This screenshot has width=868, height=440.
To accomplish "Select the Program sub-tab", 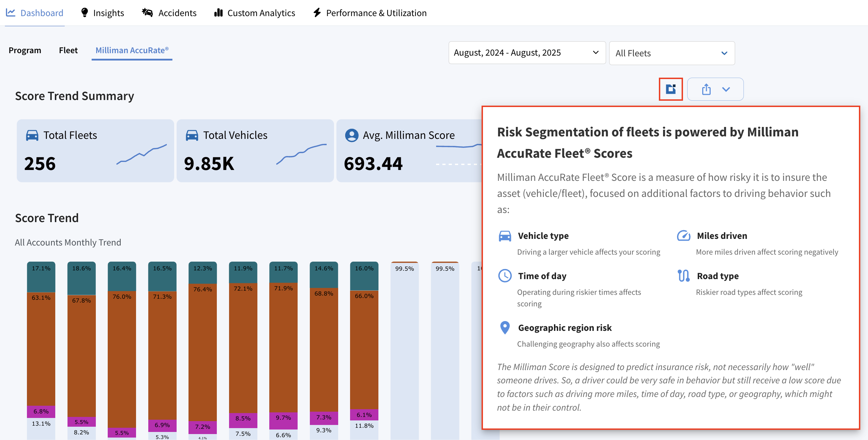I will [25, 50].
